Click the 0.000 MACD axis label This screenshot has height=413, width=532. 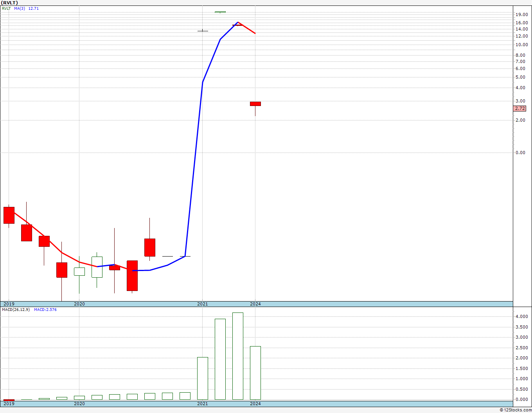tap(521, 399)
